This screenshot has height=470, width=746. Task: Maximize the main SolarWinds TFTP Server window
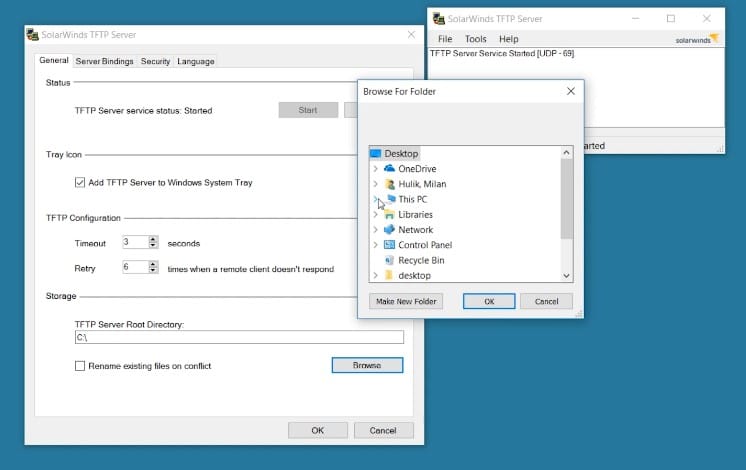671,19
